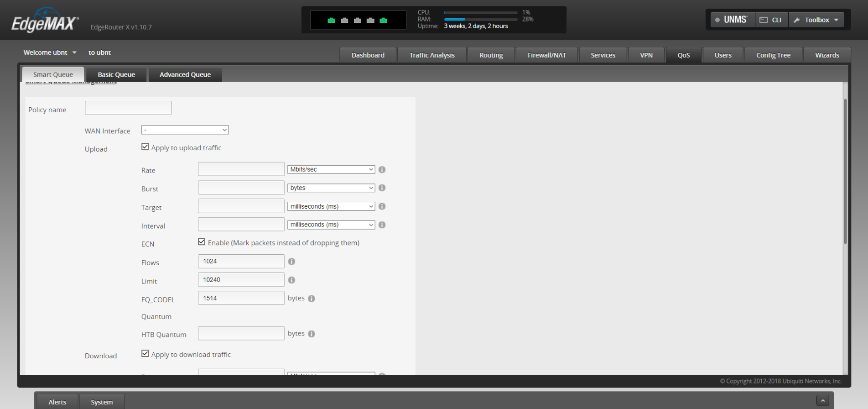Screen dimensions: 868x409
Task: Click the info icon beside Burst units
Action: [382, 188]
